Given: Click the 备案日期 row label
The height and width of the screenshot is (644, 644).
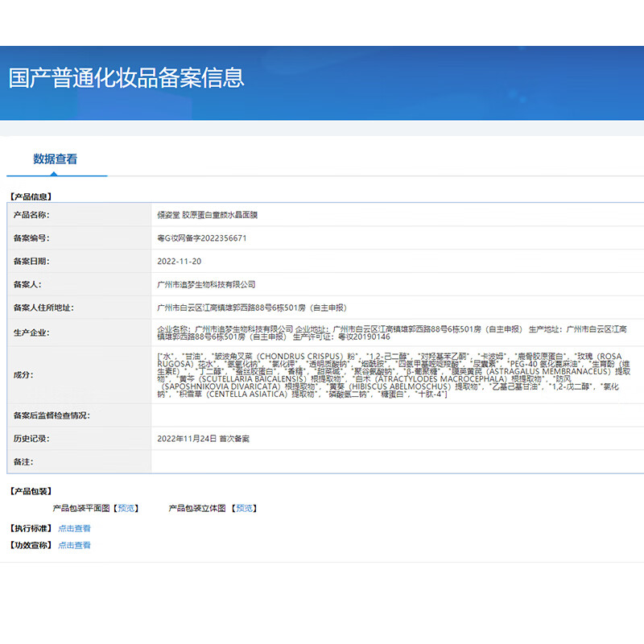Looking at the screenshot, I should pyautogui.click(x=31, y=261).
